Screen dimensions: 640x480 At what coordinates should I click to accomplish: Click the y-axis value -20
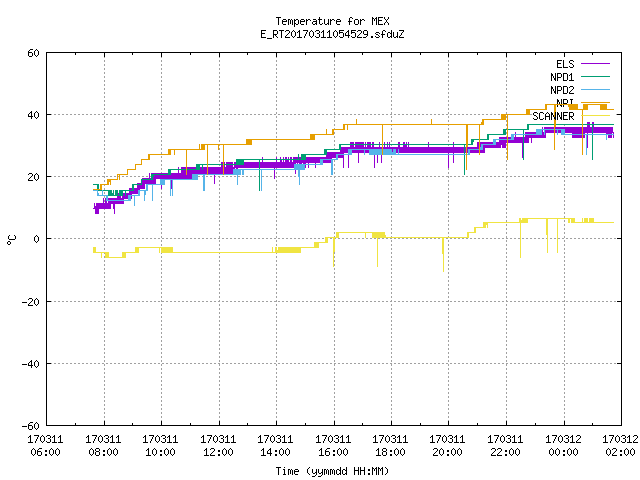31,302
